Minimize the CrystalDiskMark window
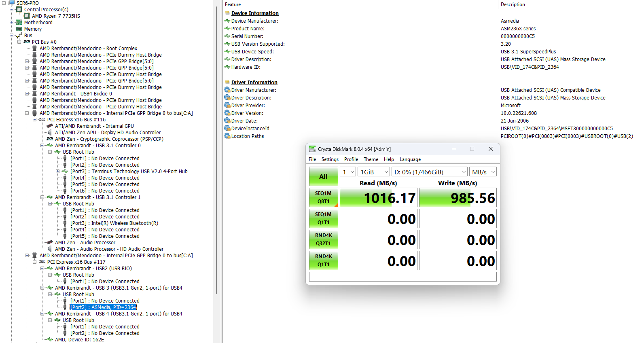This screenshot has height=343, width=644. [454, 149]
